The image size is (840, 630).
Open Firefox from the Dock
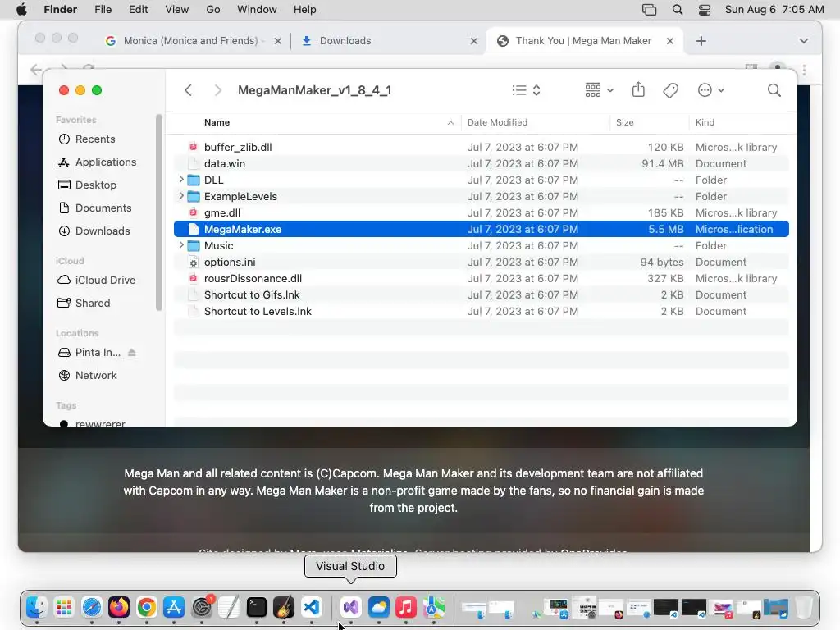coord(119,607)
